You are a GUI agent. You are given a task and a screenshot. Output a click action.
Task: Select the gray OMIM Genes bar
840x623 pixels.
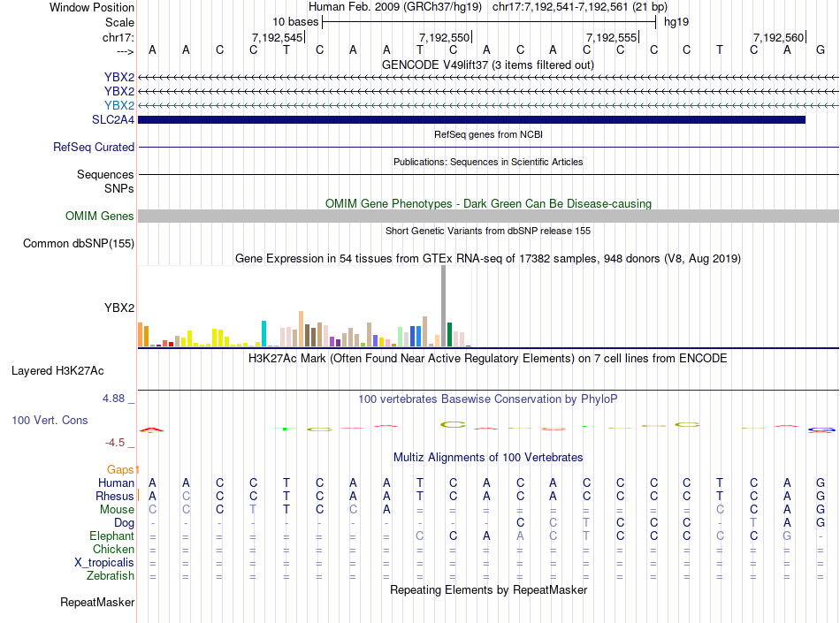pyautogui.click(x=489, y=216)
